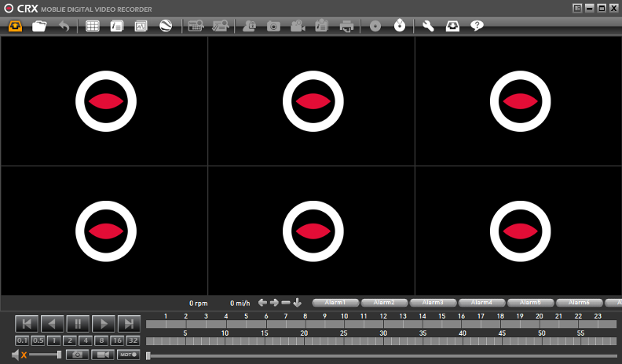Click the Alarm2 indicator
The image size is (622, 364).
pos(384,303)
